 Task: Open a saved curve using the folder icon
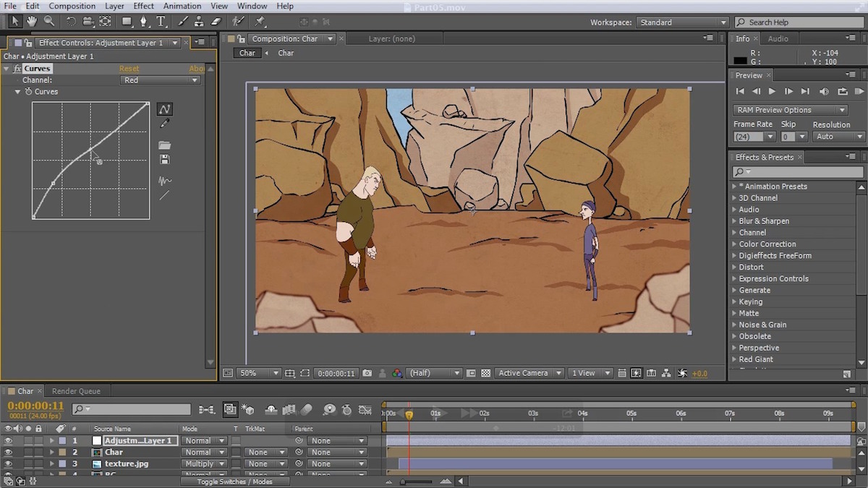point(165,145)
